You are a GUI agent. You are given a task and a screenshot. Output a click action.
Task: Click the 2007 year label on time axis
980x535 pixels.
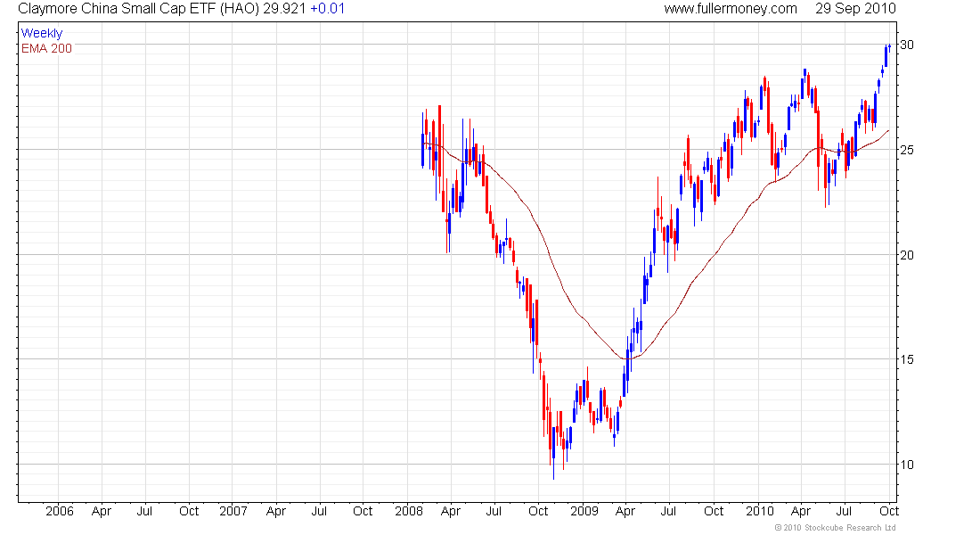click(x=233, y=511)
